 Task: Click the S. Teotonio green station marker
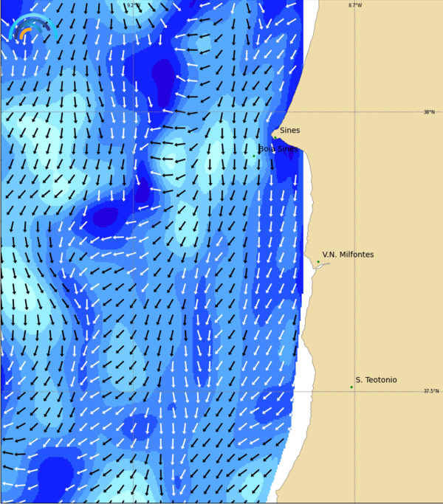(351, 387)
